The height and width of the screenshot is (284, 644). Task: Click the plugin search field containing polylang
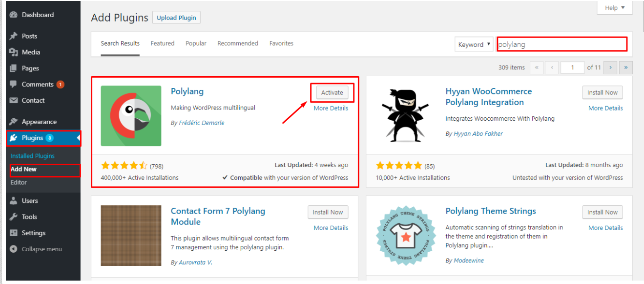[562, 44]
